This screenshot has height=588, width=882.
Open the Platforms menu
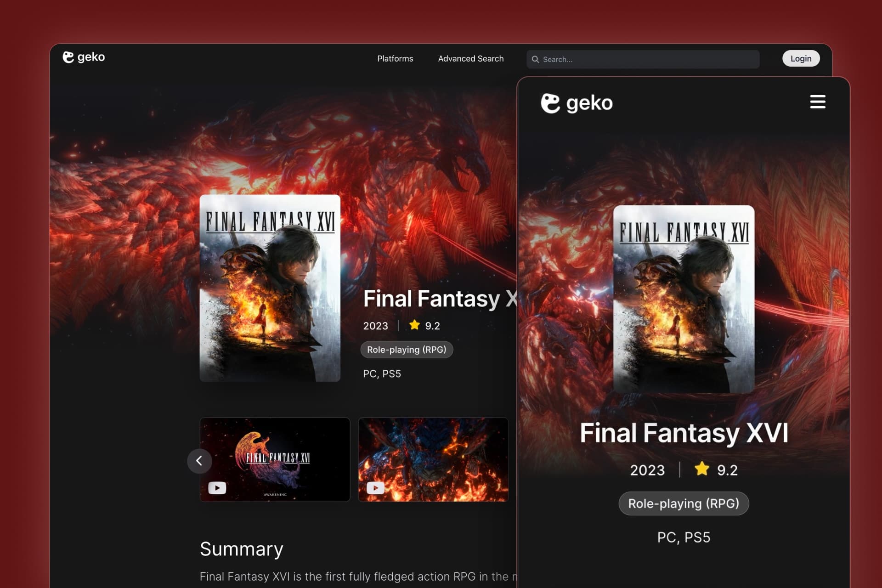[x=395, y=59]
